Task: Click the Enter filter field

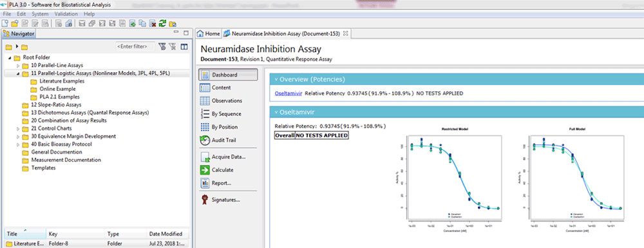Action: pos(135,46)
